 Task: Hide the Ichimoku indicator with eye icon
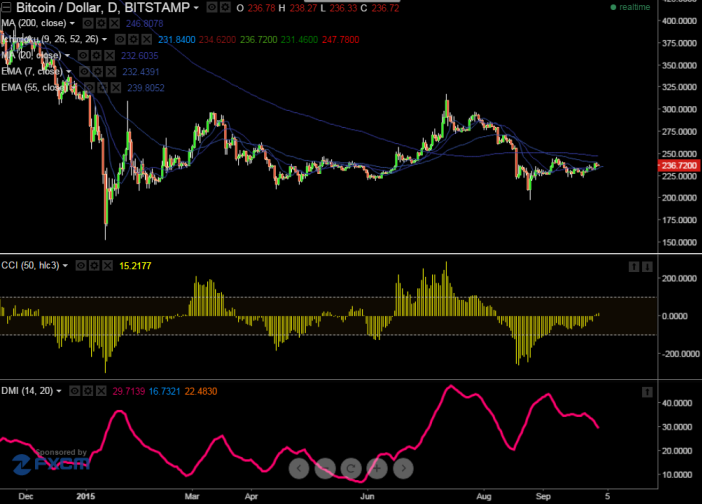click(120, 39)
